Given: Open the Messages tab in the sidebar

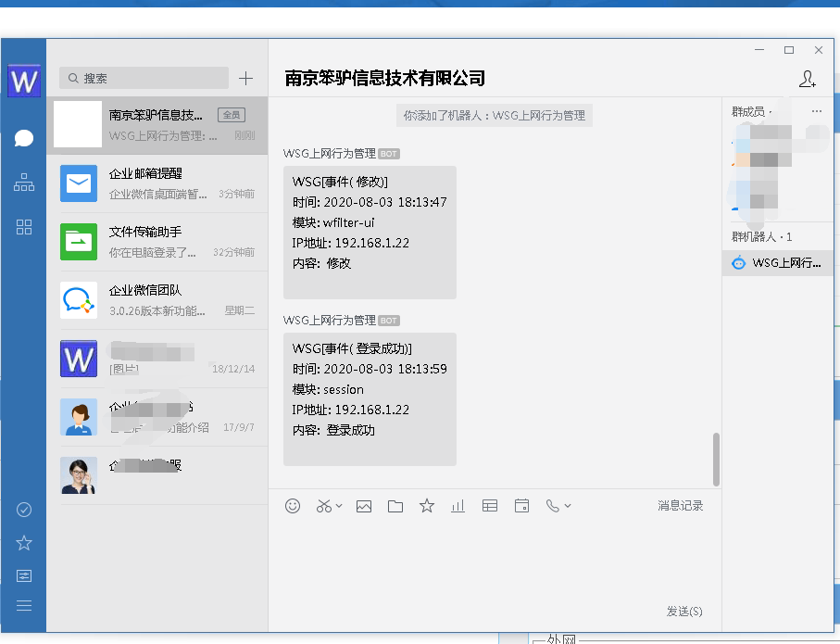Looking at the screenshot, I should point(24,139).
